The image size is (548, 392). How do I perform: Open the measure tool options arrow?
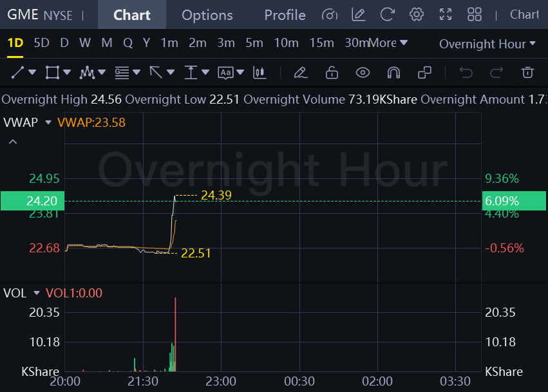tap(205, 72)
